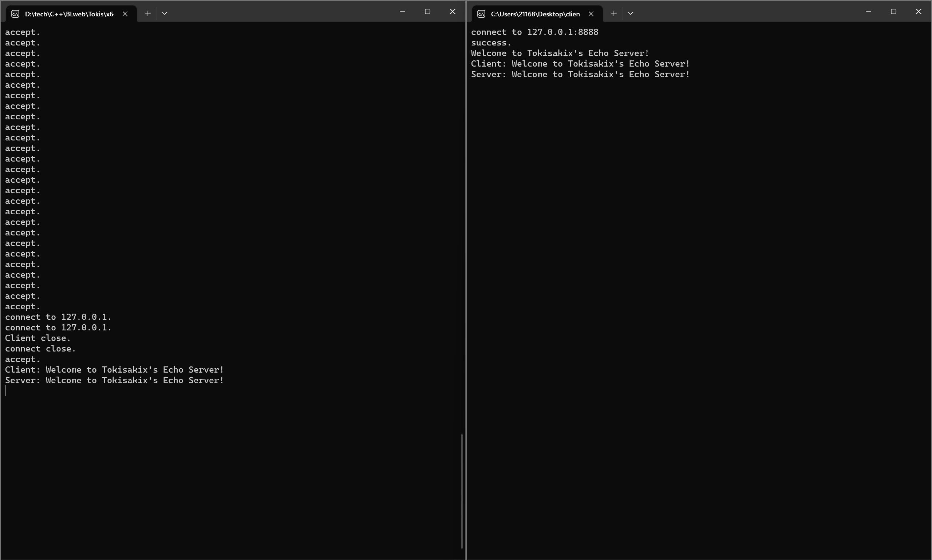Click terminal icon on C:\Users tab

[481, 14]
